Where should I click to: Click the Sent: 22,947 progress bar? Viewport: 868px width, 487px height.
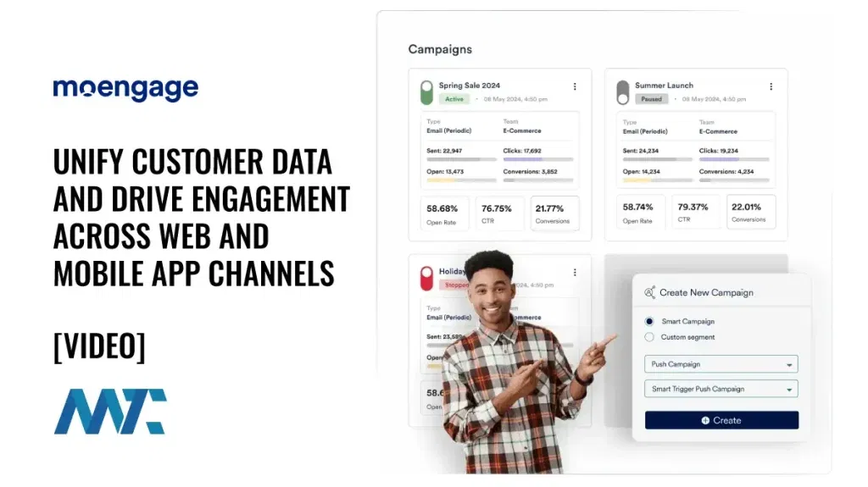(461, 159)
